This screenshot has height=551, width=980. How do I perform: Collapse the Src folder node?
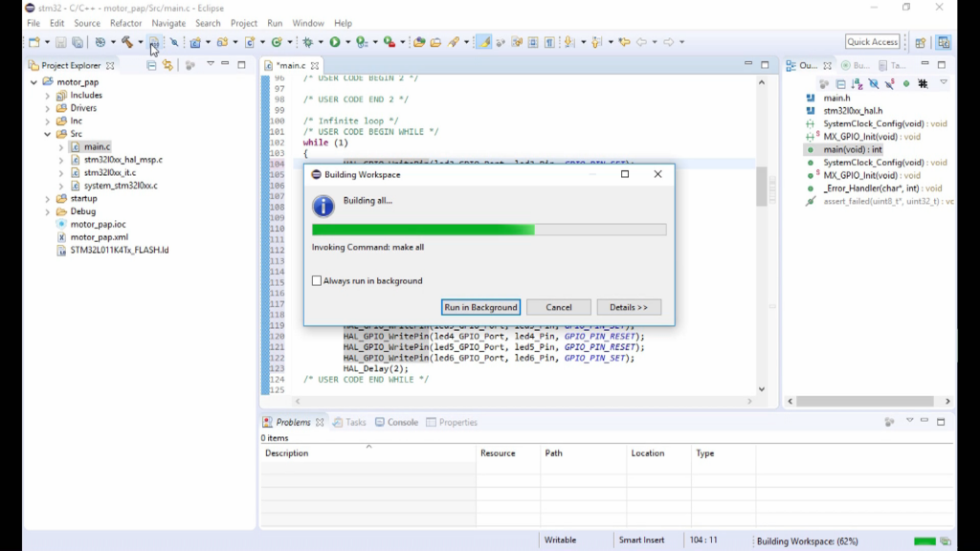(x=47, y=134)
